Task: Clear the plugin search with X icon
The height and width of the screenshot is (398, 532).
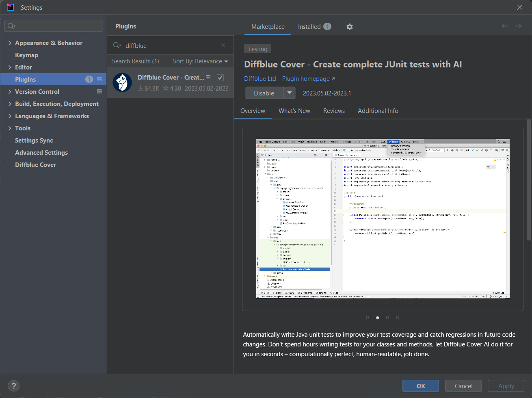Action: point(223,45)
